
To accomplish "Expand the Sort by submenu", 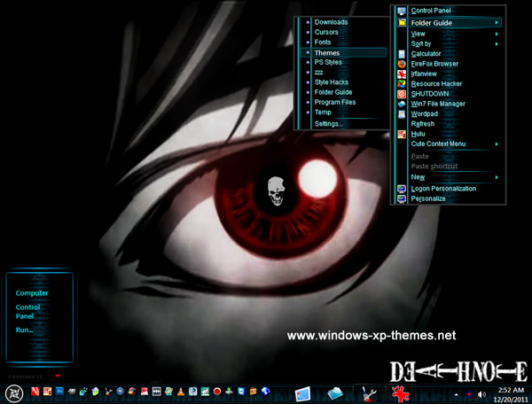I will click(497, 43).
